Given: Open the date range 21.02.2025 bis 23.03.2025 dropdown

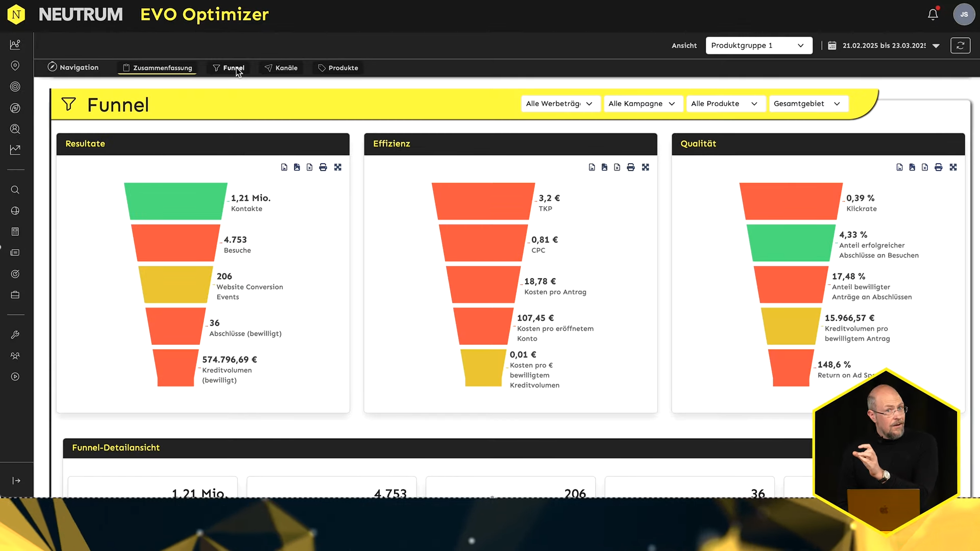Looking at the screenshot, I should click(x=891, y=45).
